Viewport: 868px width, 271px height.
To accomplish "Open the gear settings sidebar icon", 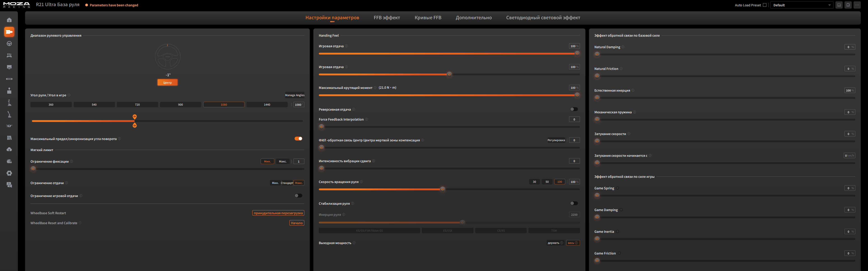I will click(x=9, y=173).
